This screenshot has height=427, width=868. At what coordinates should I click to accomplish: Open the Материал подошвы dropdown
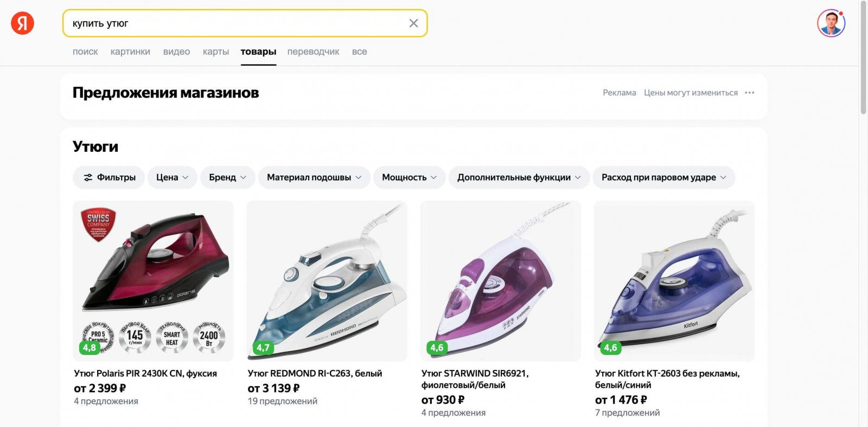click(x=314, y=177)
